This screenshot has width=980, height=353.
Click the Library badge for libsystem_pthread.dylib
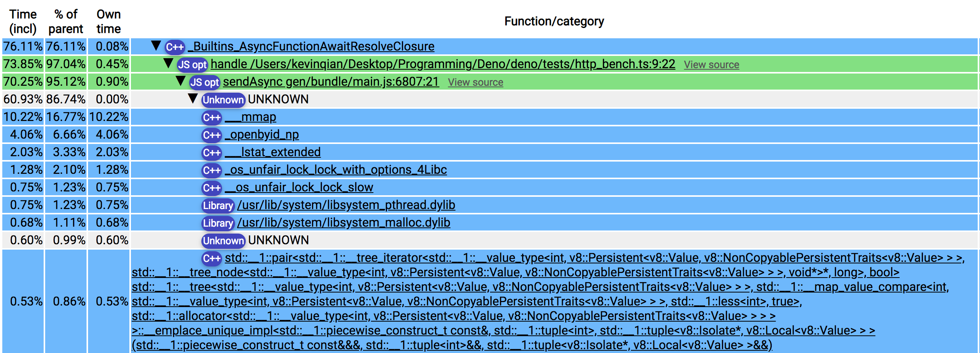217,205
